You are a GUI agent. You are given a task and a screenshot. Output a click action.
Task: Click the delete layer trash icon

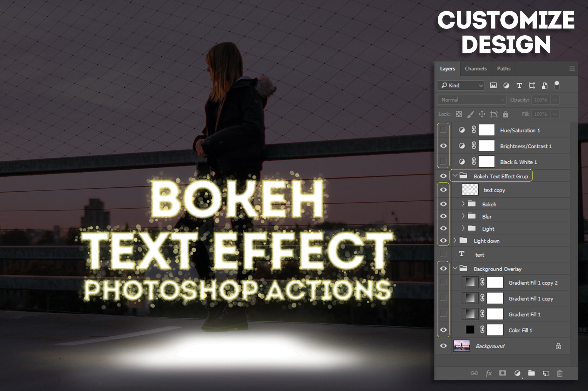point(560,373)
